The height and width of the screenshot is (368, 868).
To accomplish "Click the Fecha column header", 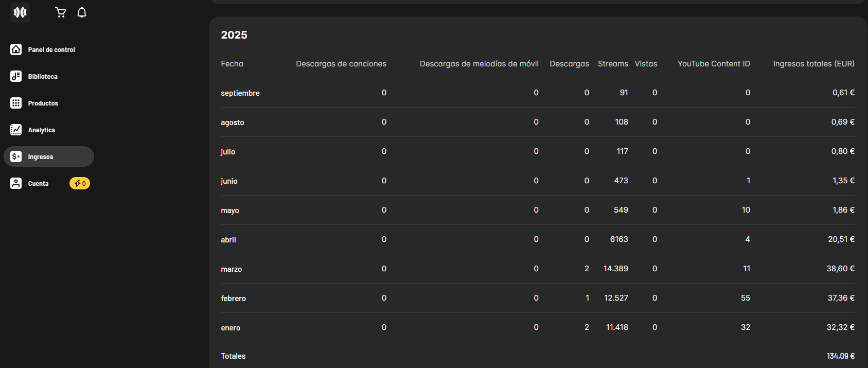I will (x=232, y=64).
